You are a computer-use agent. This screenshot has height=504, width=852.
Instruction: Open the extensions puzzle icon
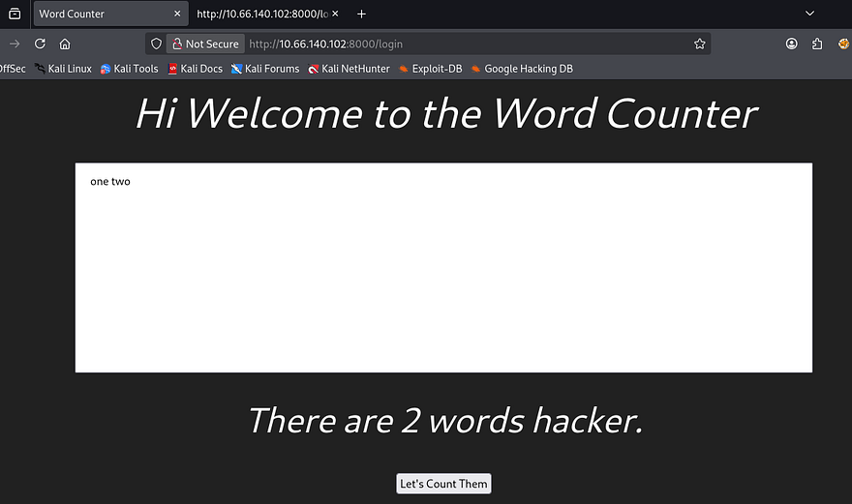coord(817,44)
